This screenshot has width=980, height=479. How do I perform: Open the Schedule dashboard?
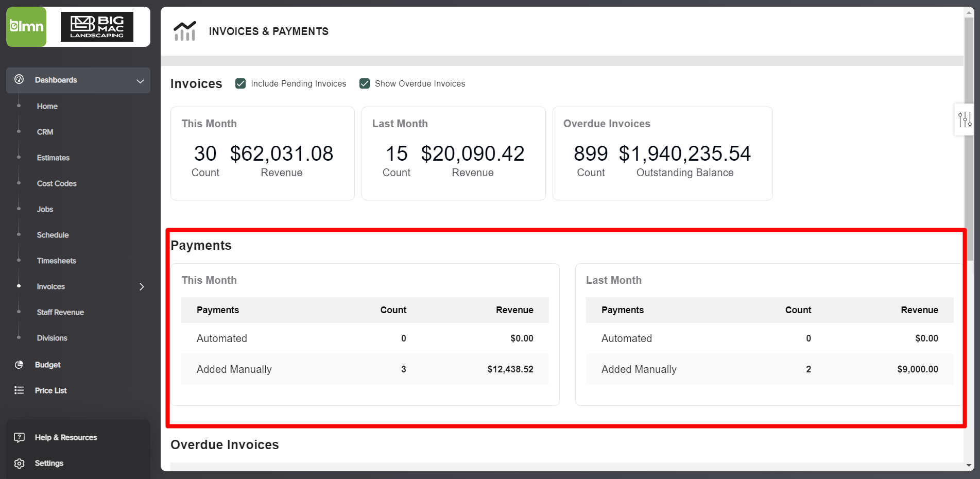[x=53, y=235]
